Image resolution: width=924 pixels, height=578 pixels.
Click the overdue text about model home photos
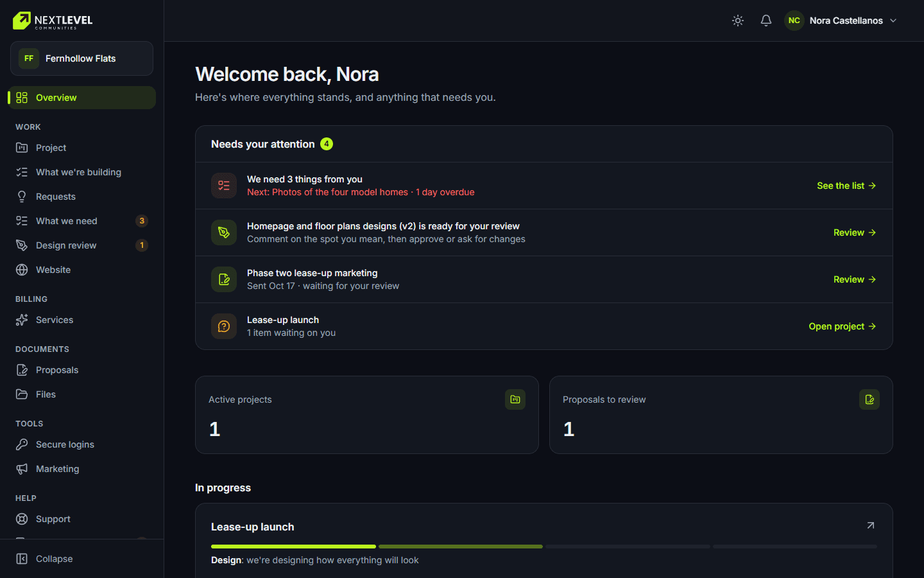coord(361,192)
